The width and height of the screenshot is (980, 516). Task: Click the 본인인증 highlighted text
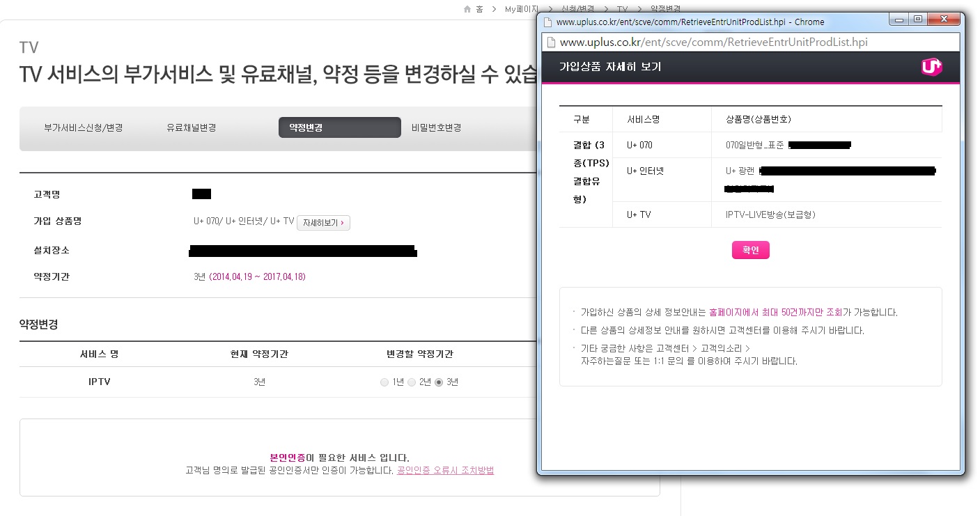pyautogui.click(x=288, y=458)
